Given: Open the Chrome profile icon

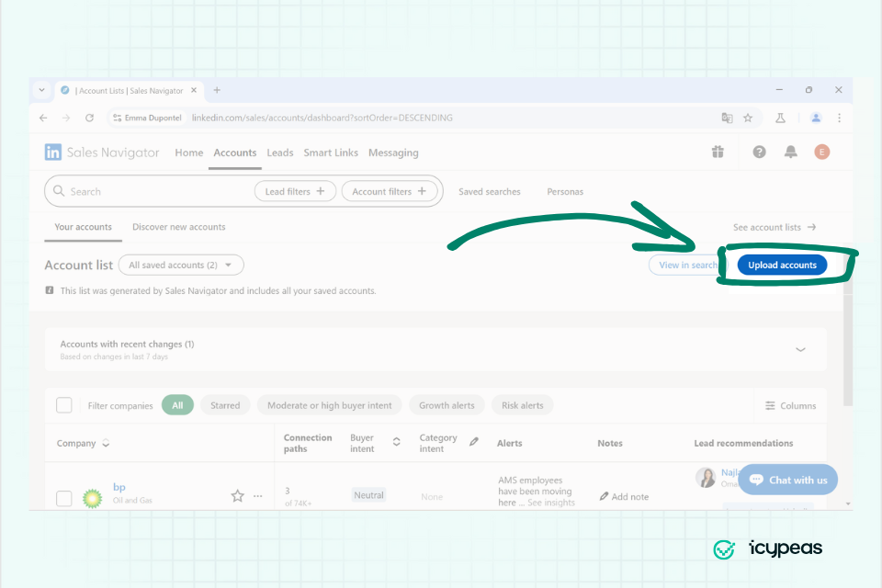Looking at the screenshot, I should click(816, 118).
